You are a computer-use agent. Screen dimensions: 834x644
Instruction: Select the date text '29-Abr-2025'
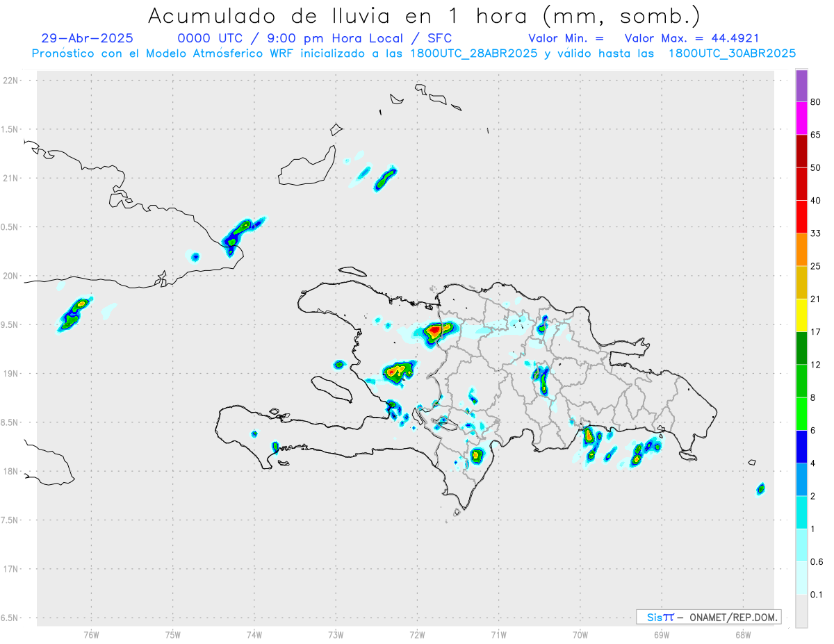click(87, 38)
